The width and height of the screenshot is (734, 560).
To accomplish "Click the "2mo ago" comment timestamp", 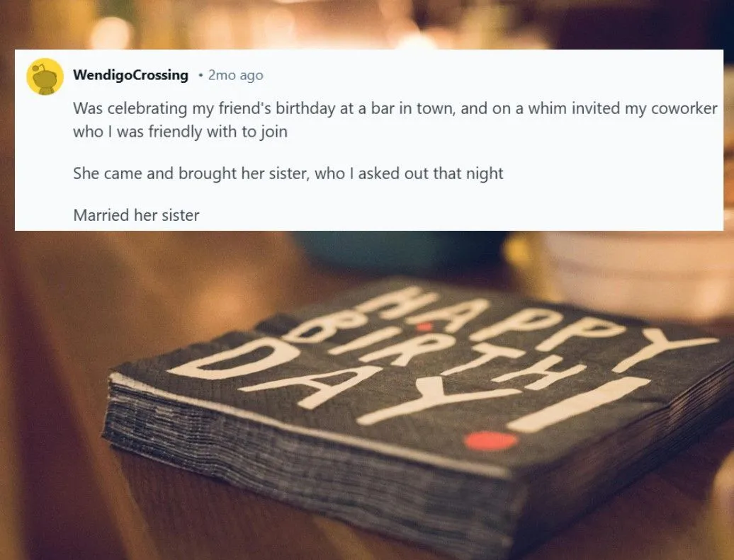I will pyautogui.click(x=235, y=75).
